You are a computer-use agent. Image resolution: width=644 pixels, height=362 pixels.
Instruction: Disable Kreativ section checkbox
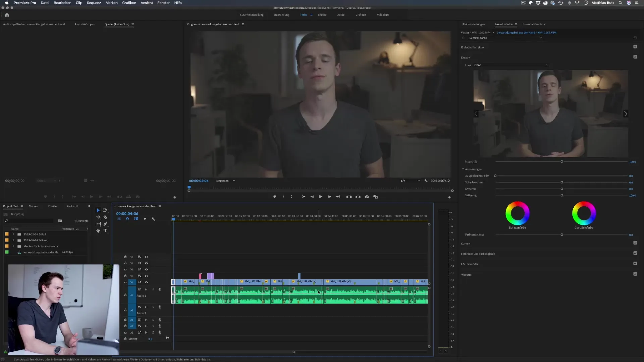click(635, 57)
